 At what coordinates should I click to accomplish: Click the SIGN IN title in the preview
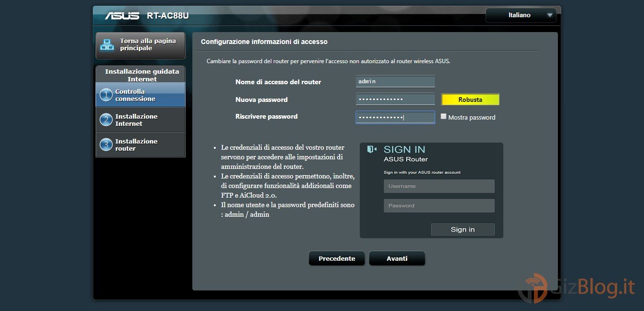pyautogui.click(x=404, y=149)
